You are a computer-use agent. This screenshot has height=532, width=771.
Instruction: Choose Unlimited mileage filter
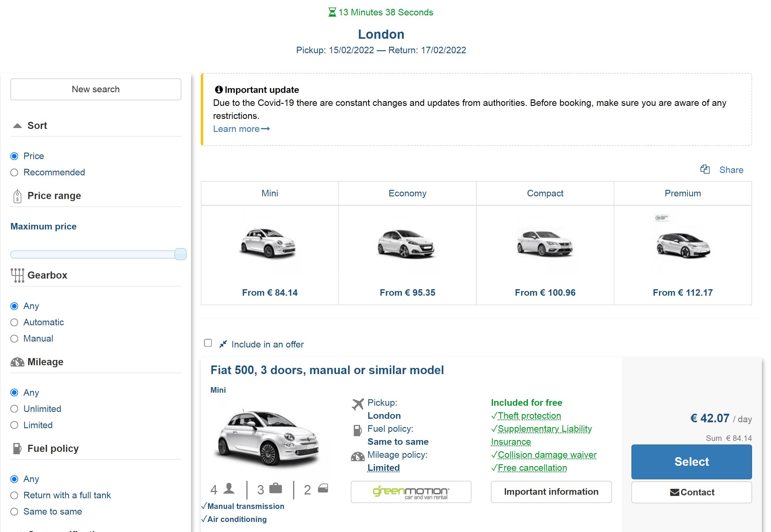[x=14, y=409]
